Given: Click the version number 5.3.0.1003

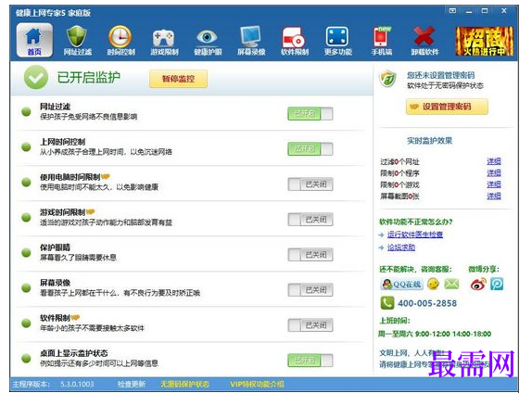Looking at the screenshot, I should [77, 384].
